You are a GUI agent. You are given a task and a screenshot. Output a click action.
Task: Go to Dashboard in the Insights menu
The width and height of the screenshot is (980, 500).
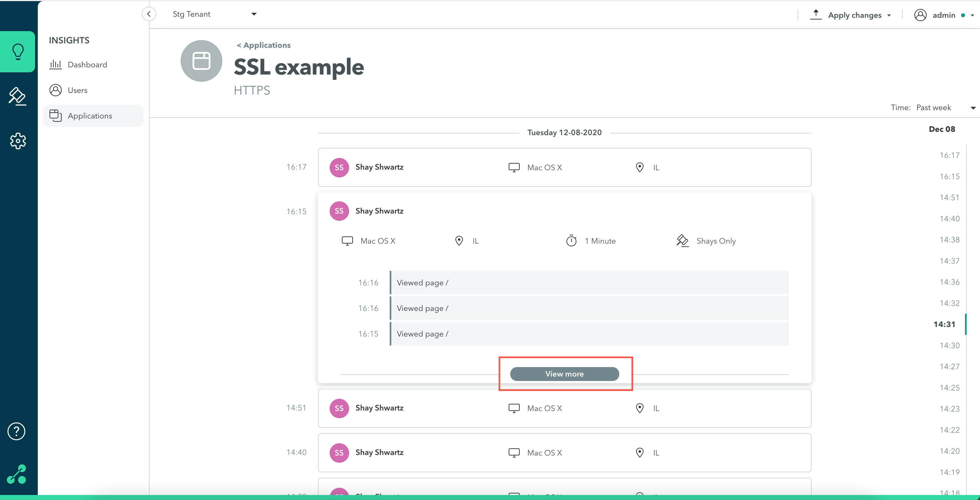pos(87,65)
